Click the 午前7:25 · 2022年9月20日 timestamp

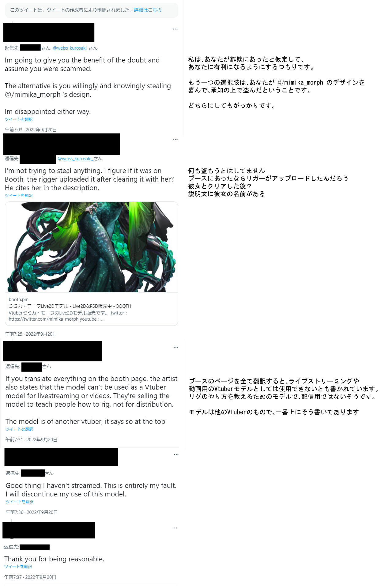31,334
